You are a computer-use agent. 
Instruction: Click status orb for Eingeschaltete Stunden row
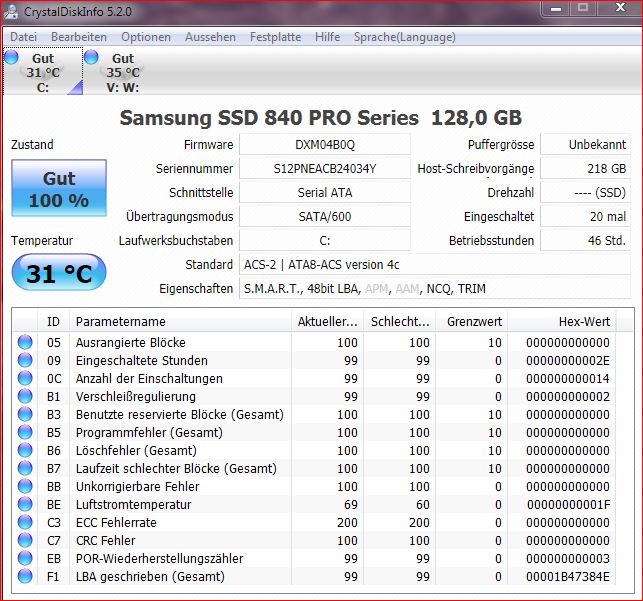(25, 360)
